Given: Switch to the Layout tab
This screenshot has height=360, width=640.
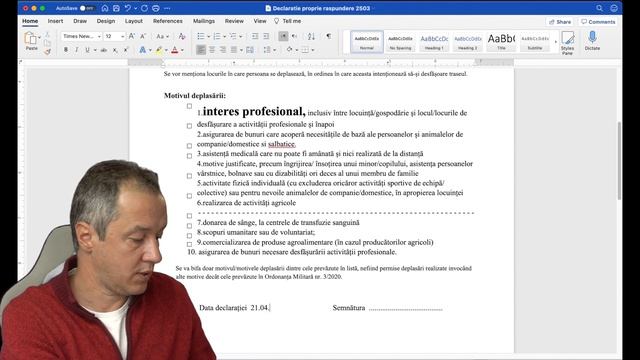Looking at the screenshot, I should pyautogui.click(x=133, y=21).
